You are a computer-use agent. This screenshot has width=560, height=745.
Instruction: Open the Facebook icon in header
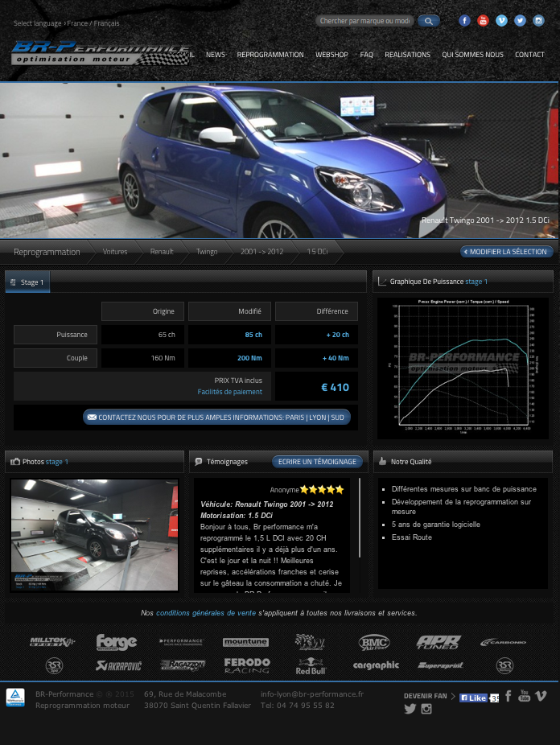tap(464, 20)
